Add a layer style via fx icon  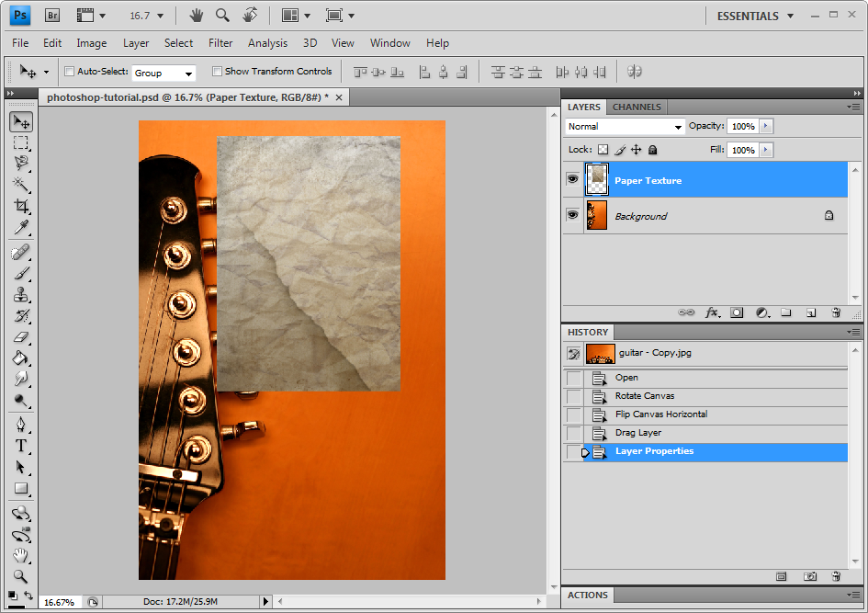(712, 312)
